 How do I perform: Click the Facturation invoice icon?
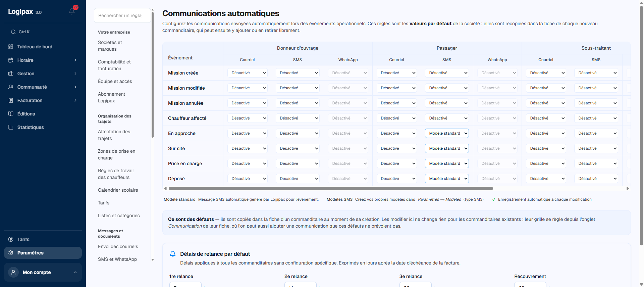click(11, 100)
